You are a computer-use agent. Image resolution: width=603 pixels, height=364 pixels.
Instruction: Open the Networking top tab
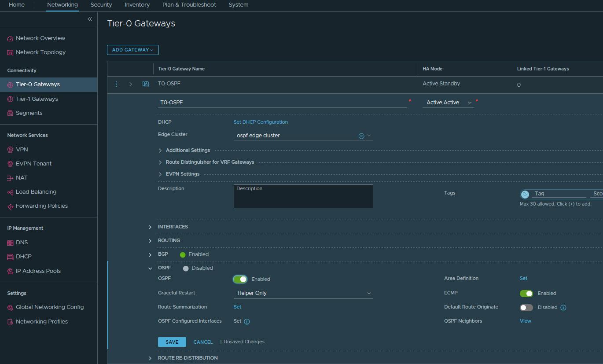point(63,5)
